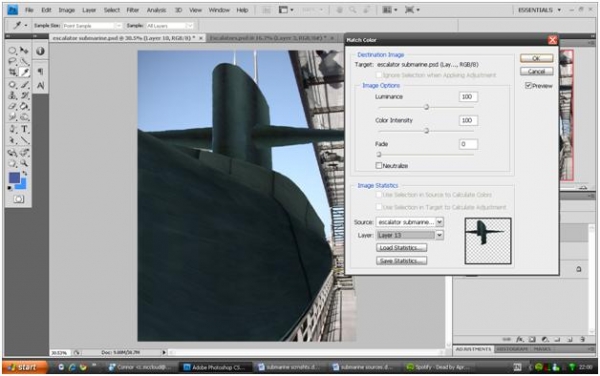Open the Character panel icon

[x=40, y=85]
